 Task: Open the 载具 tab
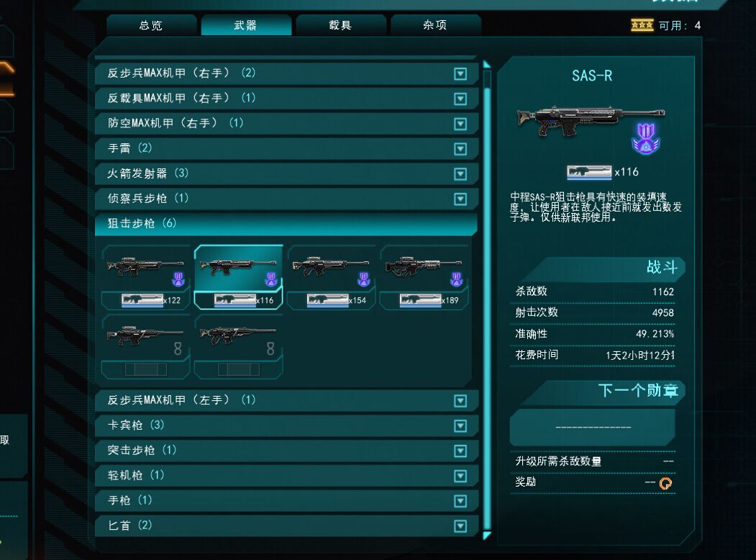point(340,25)
